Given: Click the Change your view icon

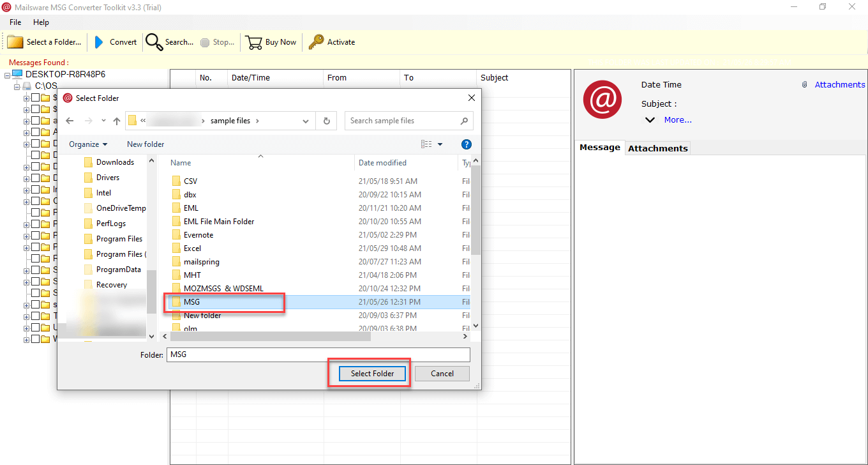Looking at the screenshot, I should point(426,144).
